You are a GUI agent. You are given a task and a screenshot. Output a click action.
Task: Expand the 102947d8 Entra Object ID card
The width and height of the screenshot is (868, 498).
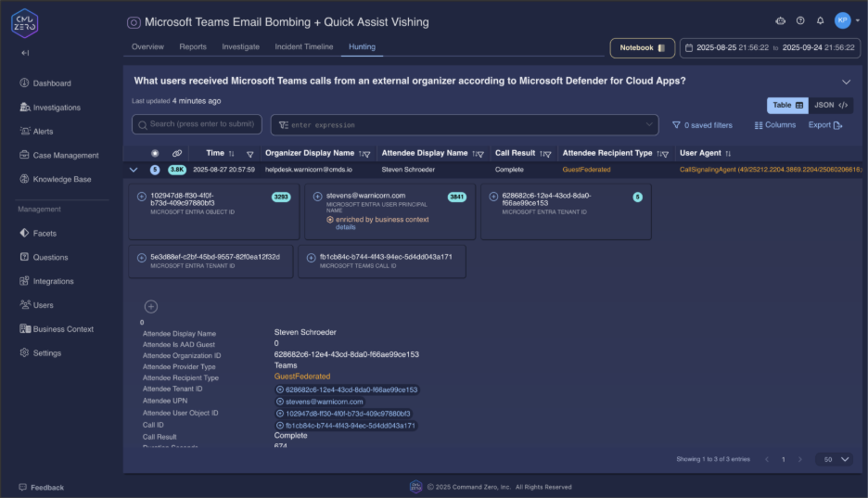[142, 197]
